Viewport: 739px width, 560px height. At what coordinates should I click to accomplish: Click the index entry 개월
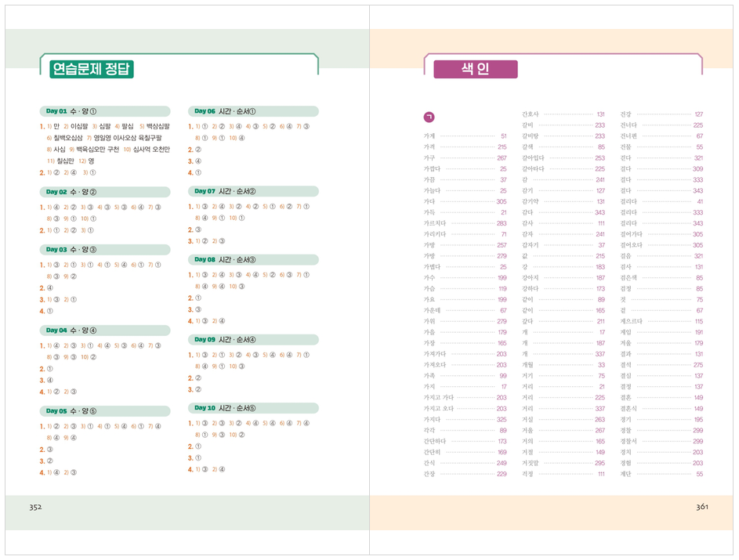click(x=563, y=365)
